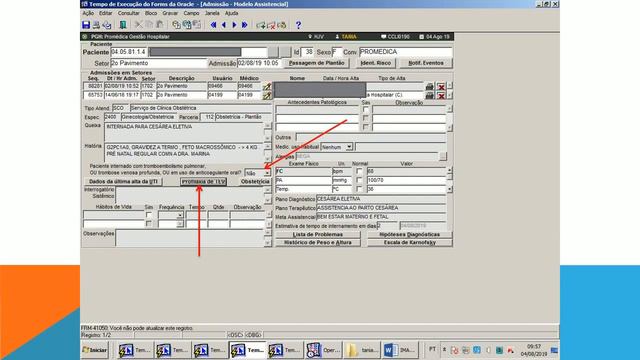Viewport: 640px width, 360px height.
Task: Go to first record with double-left arrow
Action: click(213, 25)
